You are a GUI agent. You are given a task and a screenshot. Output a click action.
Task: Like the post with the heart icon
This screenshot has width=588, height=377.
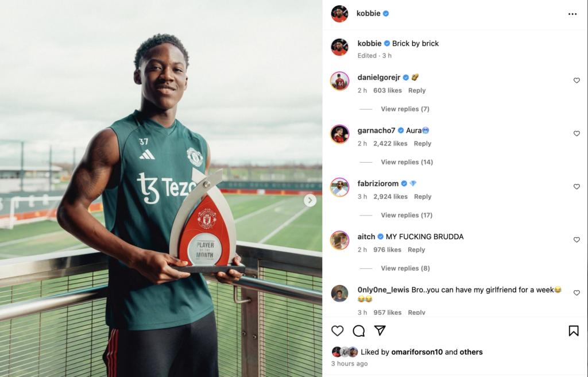pyautogui.click(x=337, y=330)
